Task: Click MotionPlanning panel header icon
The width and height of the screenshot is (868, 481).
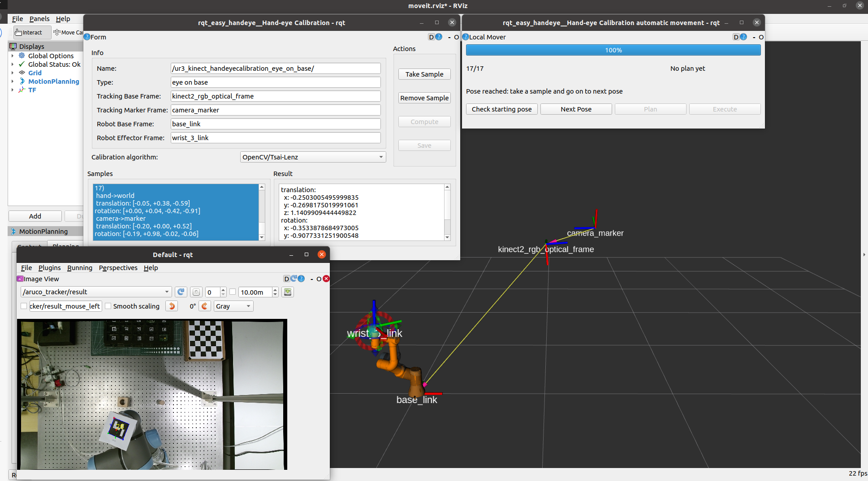Action: coord(13,231)
